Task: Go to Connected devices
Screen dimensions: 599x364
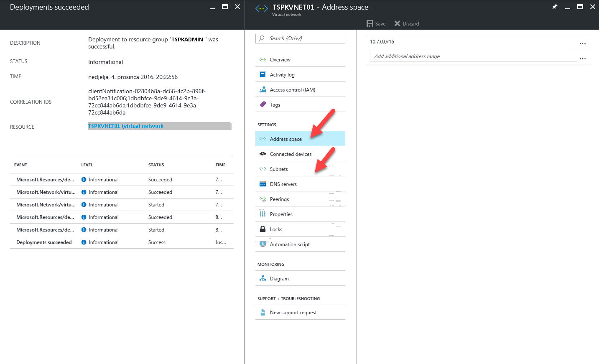Action: click(300, 154)
